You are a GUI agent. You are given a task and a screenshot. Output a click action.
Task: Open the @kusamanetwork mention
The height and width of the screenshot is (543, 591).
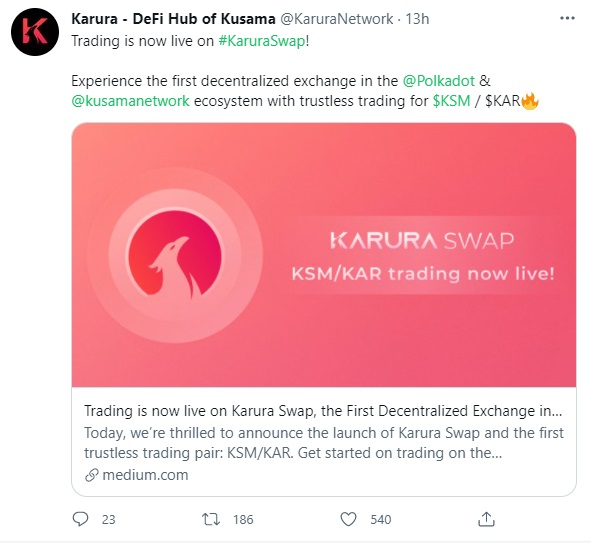coord(130,101)
